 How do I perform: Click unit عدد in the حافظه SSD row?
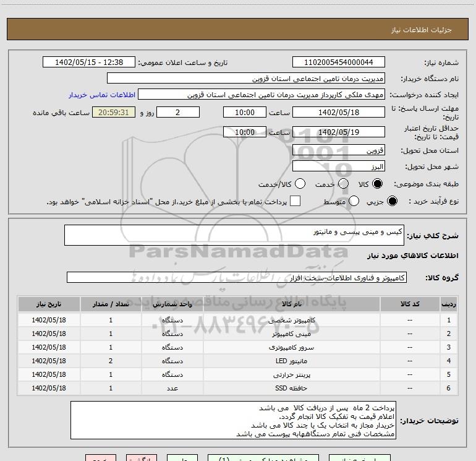pyautogui.click(x=172, y=388)
